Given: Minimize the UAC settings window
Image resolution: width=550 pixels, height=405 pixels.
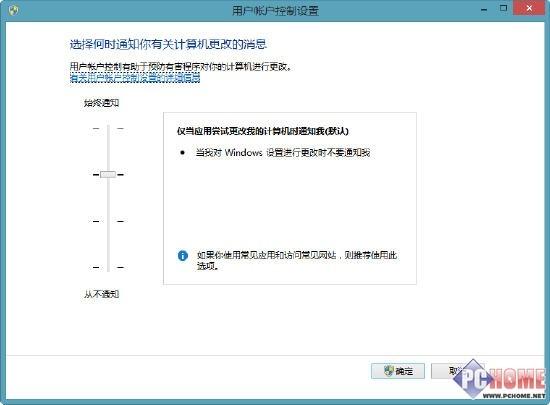Looking at the screenshot, I should [x=484, y=10].
